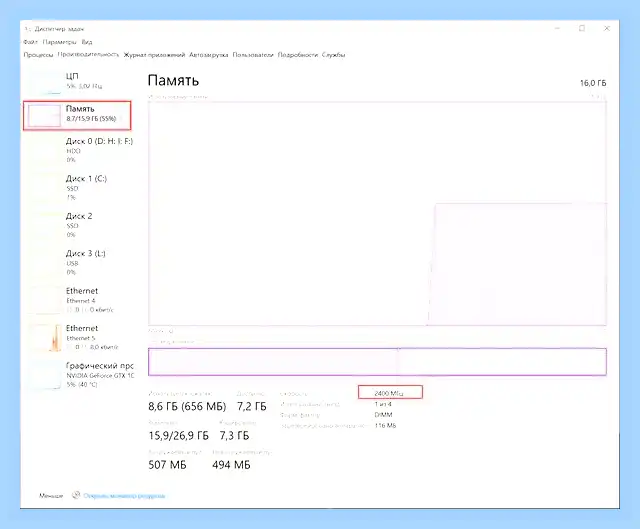Click the 507 МБ paged pool value
Screen dimensions: 640x529
[x=167, y=465]
